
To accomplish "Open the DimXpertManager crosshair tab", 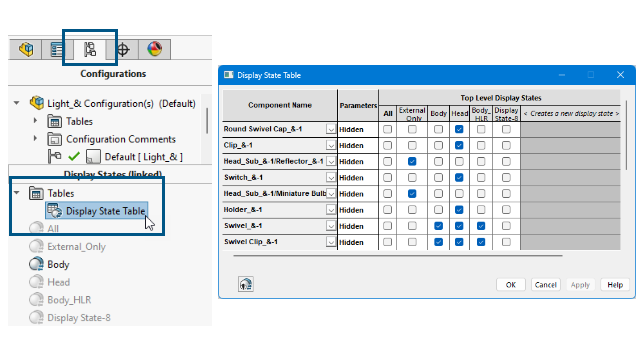I will [x=123, y=49].
